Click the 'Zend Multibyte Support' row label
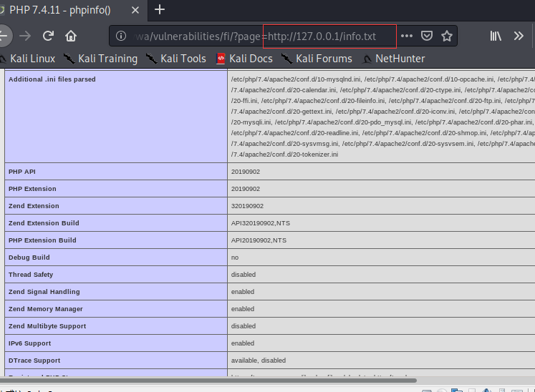The image size is (535, 392). 47,326
